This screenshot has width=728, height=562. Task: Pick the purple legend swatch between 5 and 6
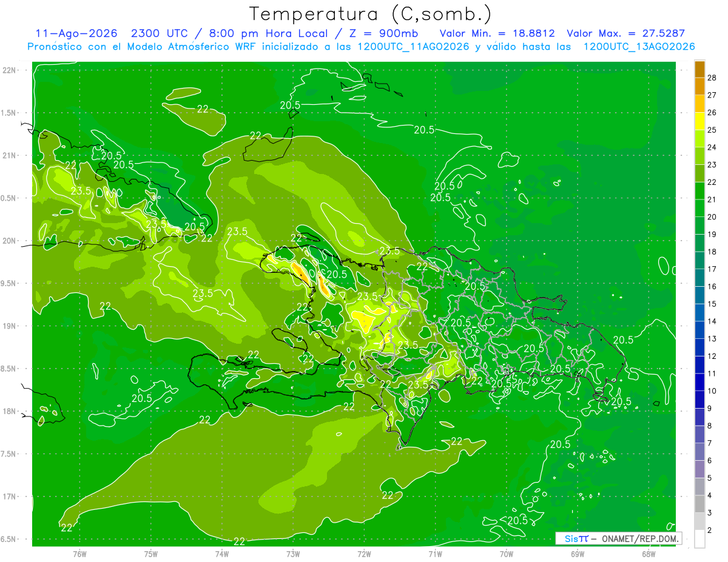point(699,469)
